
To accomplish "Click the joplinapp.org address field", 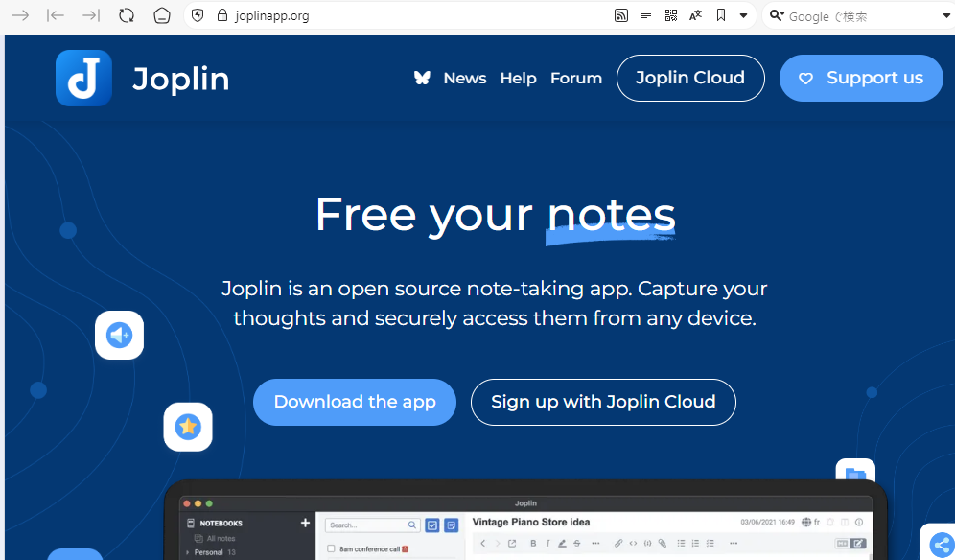I will point(271,16).
